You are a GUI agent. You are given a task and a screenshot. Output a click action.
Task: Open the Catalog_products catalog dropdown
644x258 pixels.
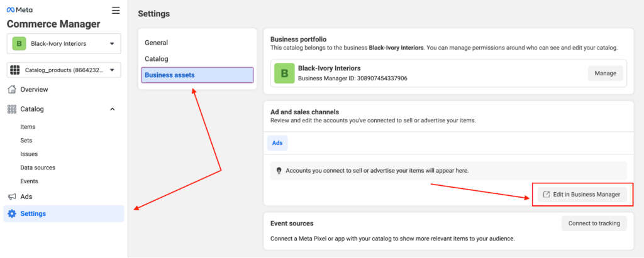pyautogui.click(x=64, y=70)
